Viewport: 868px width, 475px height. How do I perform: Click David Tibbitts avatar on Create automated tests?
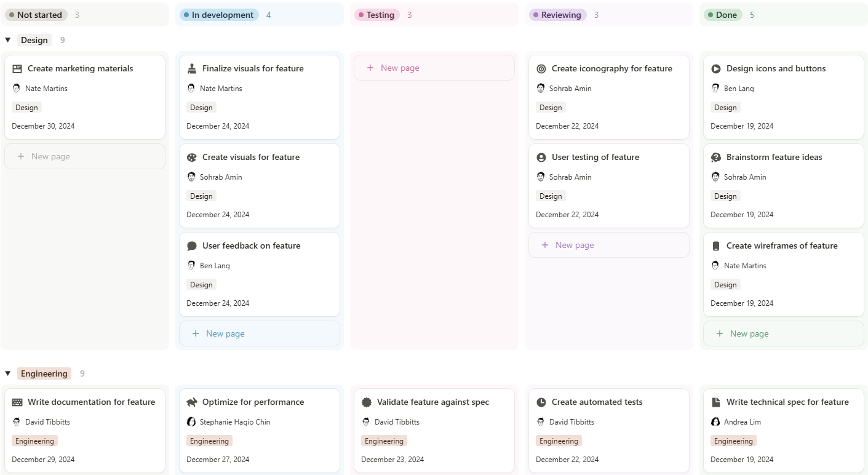click(x=541, y=422)
